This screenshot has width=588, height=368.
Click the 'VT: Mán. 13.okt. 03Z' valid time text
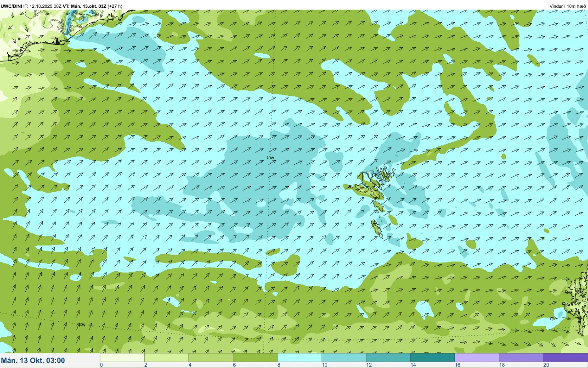[85, 6]
